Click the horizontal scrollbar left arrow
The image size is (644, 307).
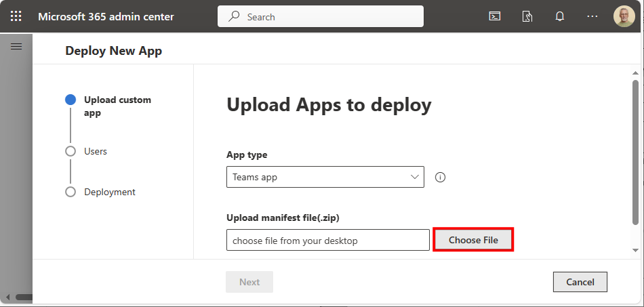[x=8, y=297]
